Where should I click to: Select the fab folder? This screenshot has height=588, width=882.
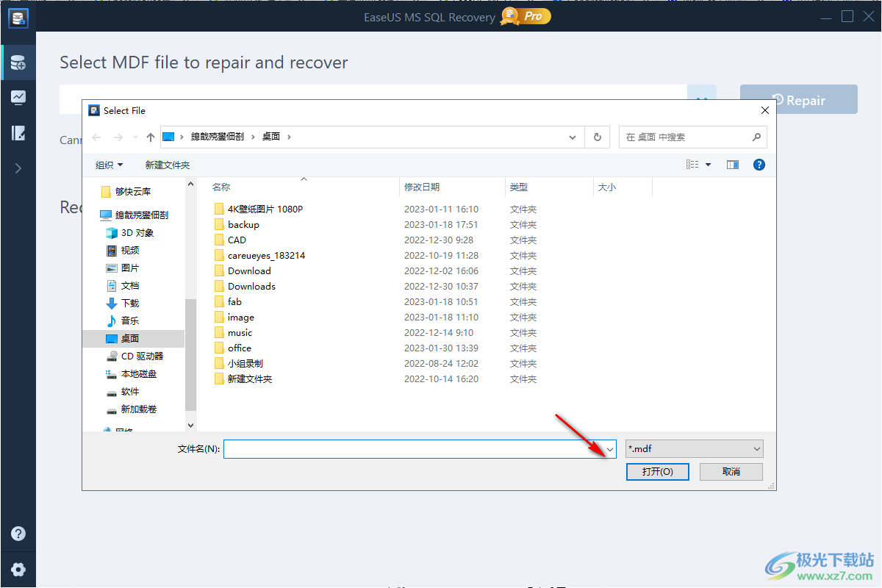pyautogui.click(x=227, y=302)
